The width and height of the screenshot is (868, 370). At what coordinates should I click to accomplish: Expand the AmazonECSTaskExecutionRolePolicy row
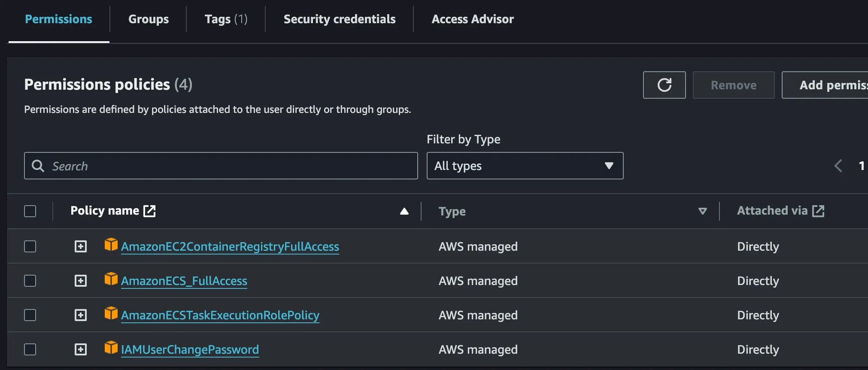[x=81, y=315]
